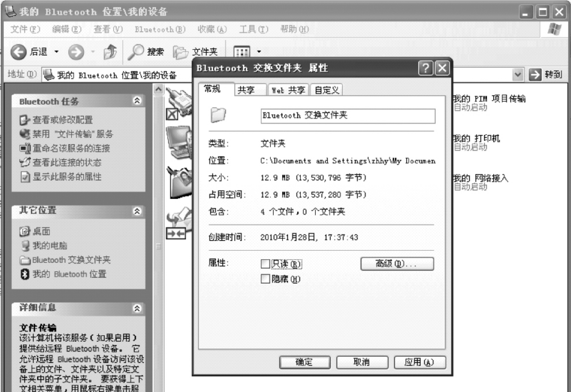
Task: Open the Tools (工具) menu
Action: point(254,29)
